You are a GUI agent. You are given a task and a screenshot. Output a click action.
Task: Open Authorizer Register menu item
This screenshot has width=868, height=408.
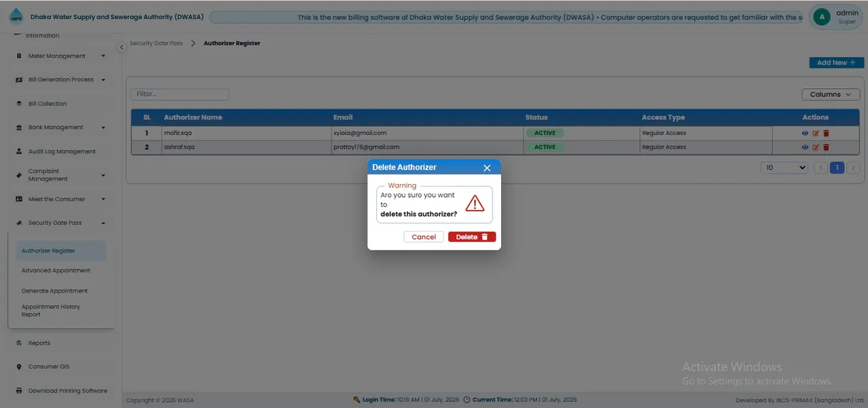point(61,251)
